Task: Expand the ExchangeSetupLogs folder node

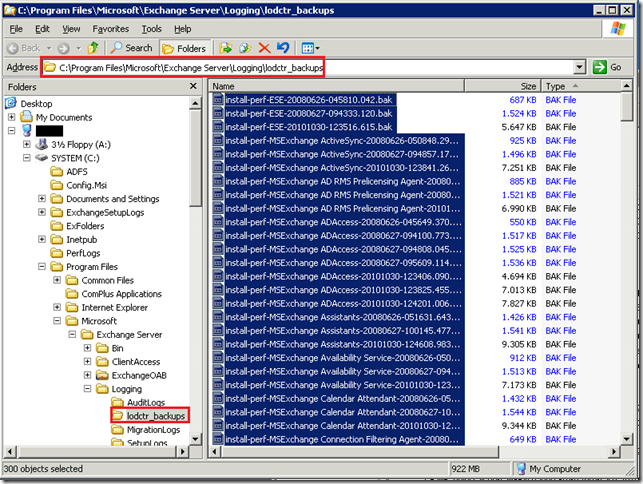Action: coord(42,212)
